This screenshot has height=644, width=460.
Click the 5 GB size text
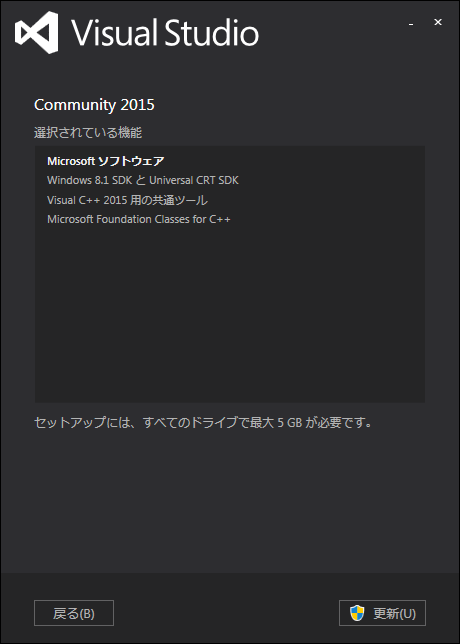pos(290,423)
